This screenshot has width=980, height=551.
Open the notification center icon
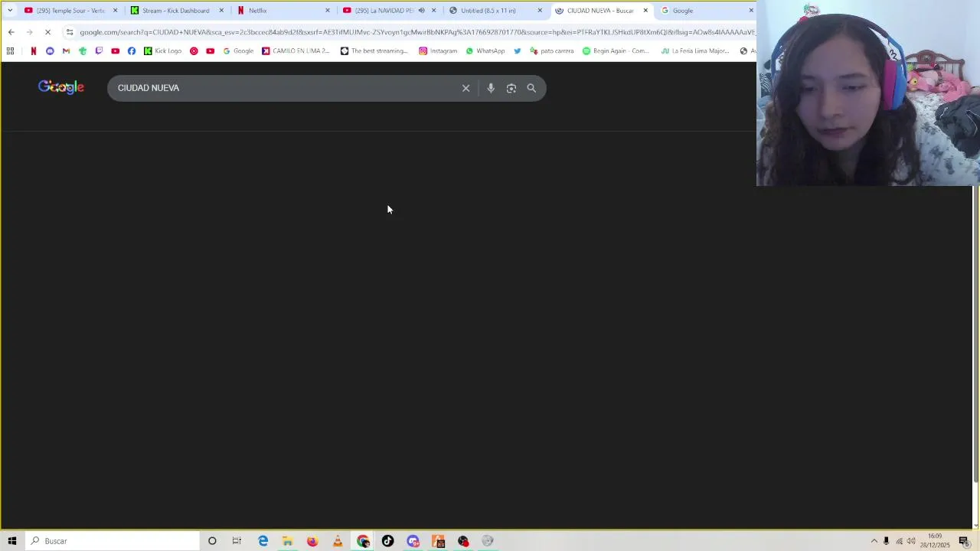coord(964,541)
